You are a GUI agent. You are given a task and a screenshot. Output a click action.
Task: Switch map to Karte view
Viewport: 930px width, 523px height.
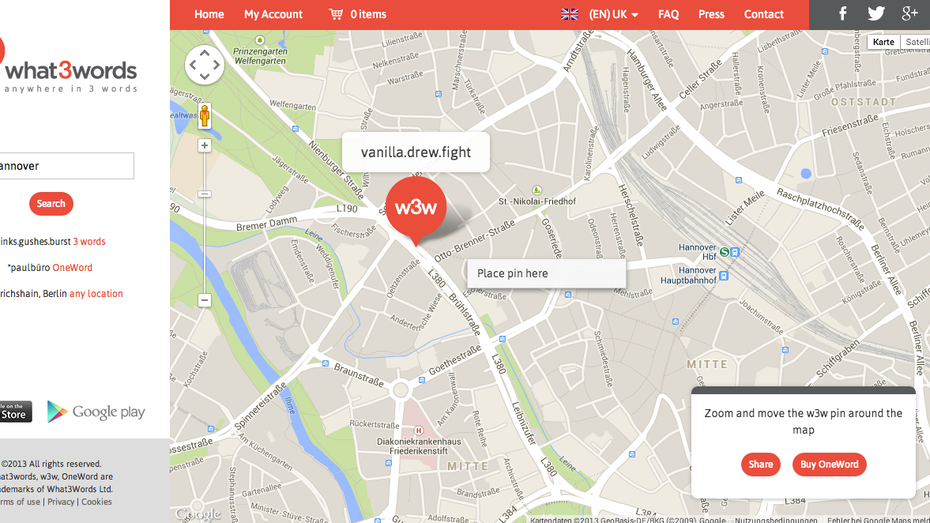(x=883, y=42)
